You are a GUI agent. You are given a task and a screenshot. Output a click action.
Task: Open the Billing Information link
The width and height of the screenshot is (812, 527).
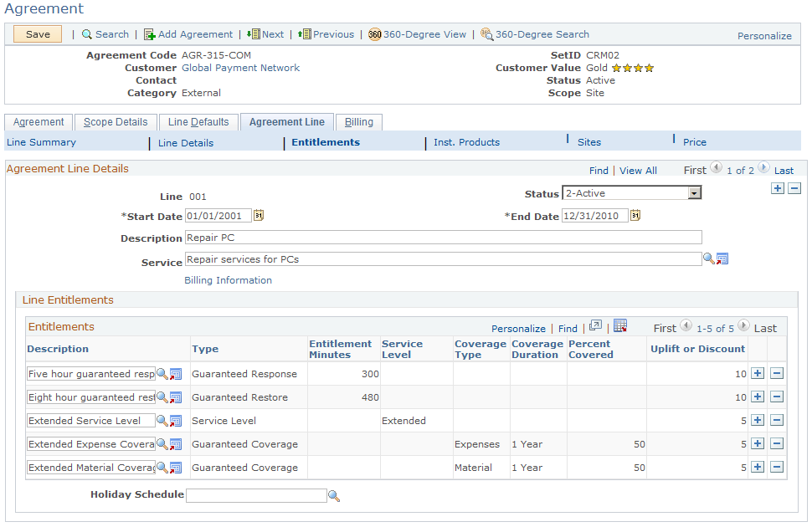228,280
